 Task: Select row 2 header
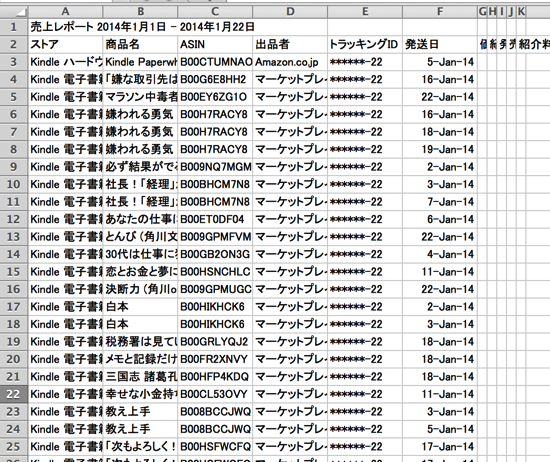[14, 45]
